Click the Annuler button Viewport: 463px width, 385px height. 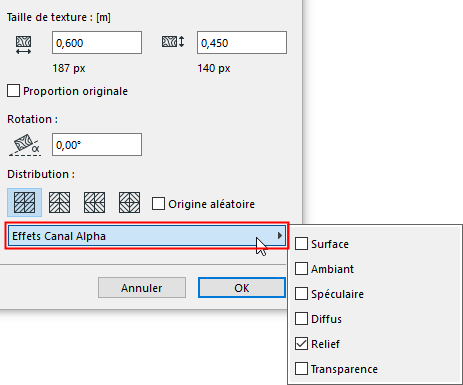point(142,288)
